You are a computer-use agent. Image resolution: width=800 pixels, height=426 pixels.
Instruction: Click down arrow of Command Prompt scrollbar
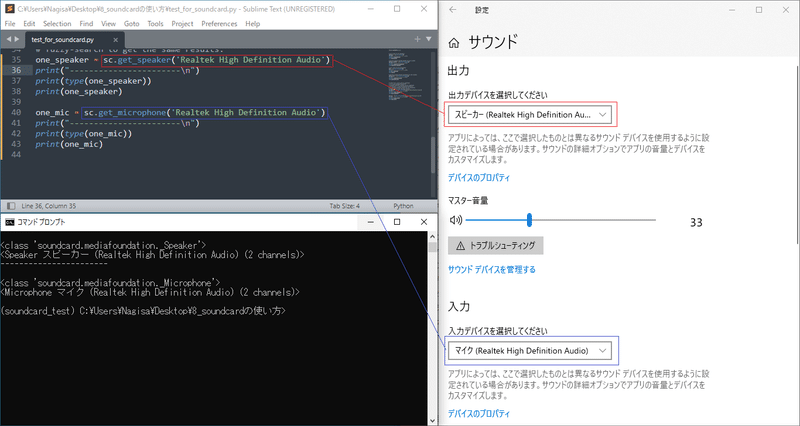pyautogui.click(x=432, y=421)
